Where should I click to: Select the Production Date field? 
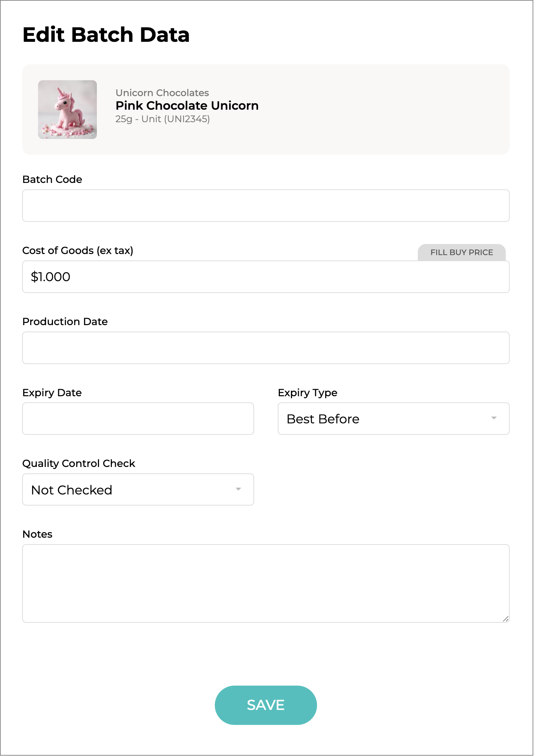tap(266, 348)
